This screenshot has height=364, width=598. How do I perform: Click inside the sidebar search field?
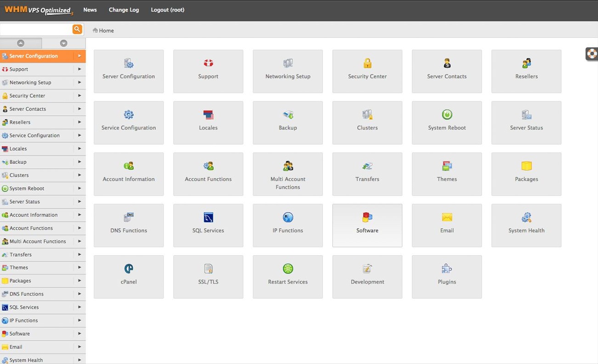click(36, 28)
